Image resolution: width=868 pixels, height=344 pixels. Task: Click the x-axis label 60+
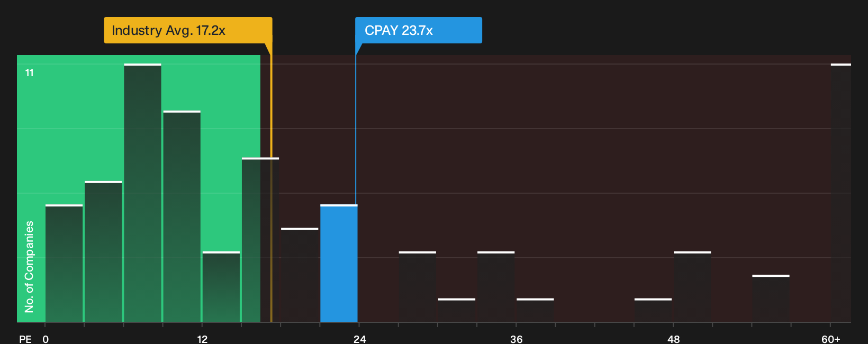pyautogui.click(x=831, y=339)
